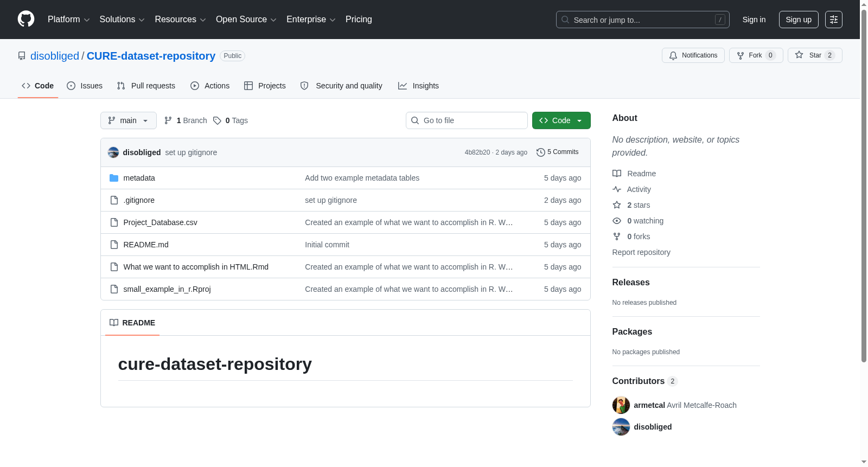The width and height of the screenshot is (868, 467).
Task: Focus the Go to file field
Action: (467, 120)
